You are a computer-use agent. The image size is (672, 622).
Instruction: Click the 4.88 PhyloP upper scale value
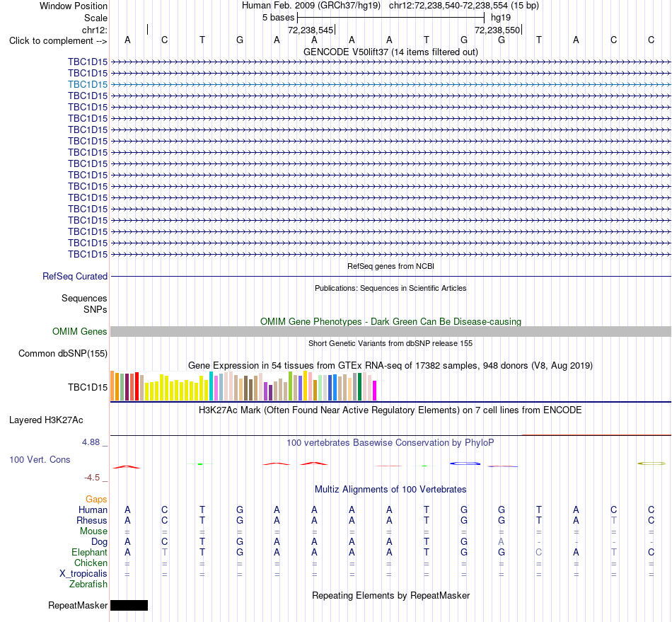click(x=91, y=442)
